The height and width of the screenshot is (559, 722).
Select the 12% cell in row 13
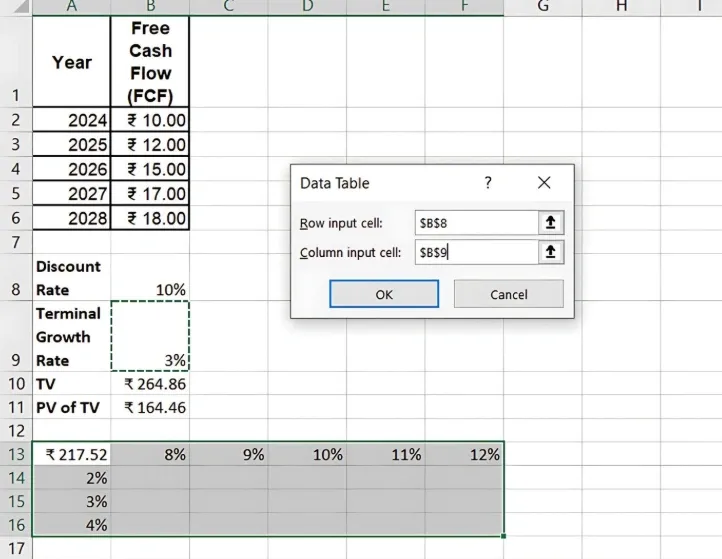click(464, 454)
